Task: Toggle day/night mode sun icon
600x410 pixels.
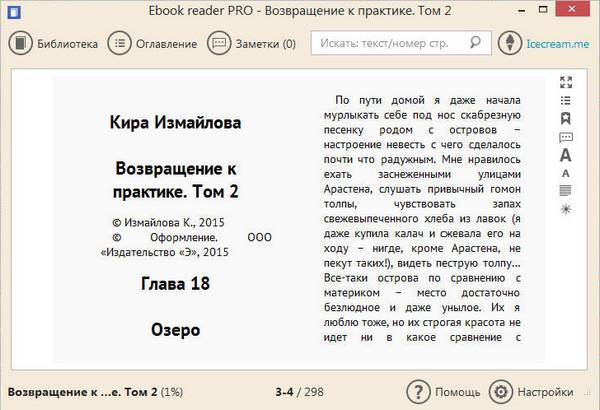Action: [x=566, y=208]
